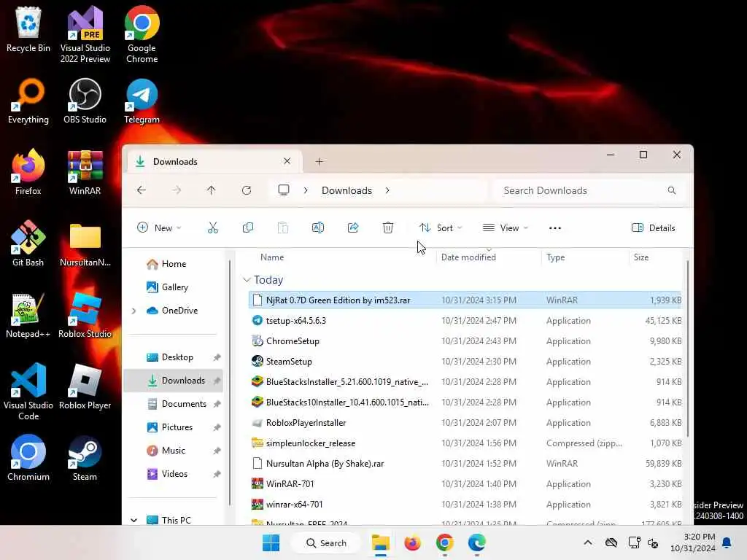
Task: Click the Search Downloads input field
Action: [589, 190]
